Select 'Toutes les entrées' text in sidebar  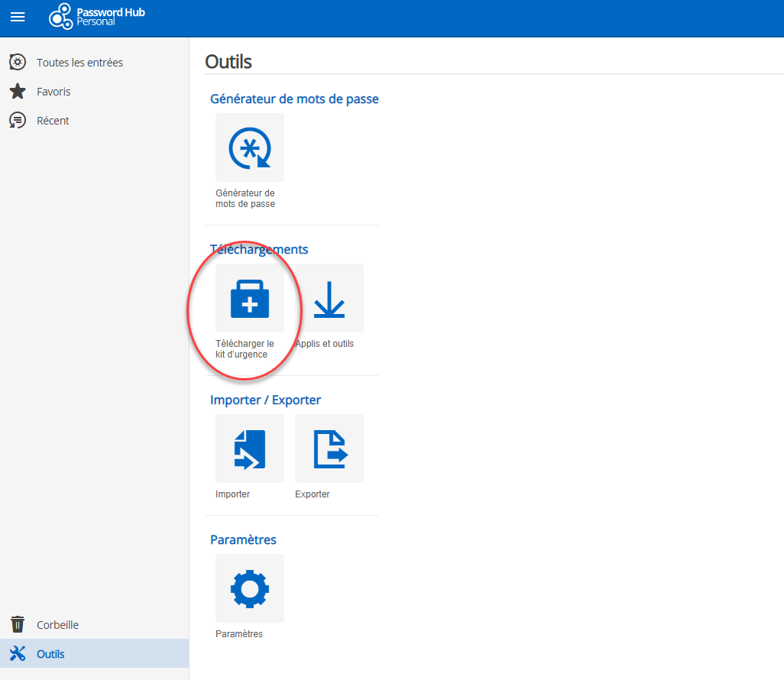click(x=79, y=63)
